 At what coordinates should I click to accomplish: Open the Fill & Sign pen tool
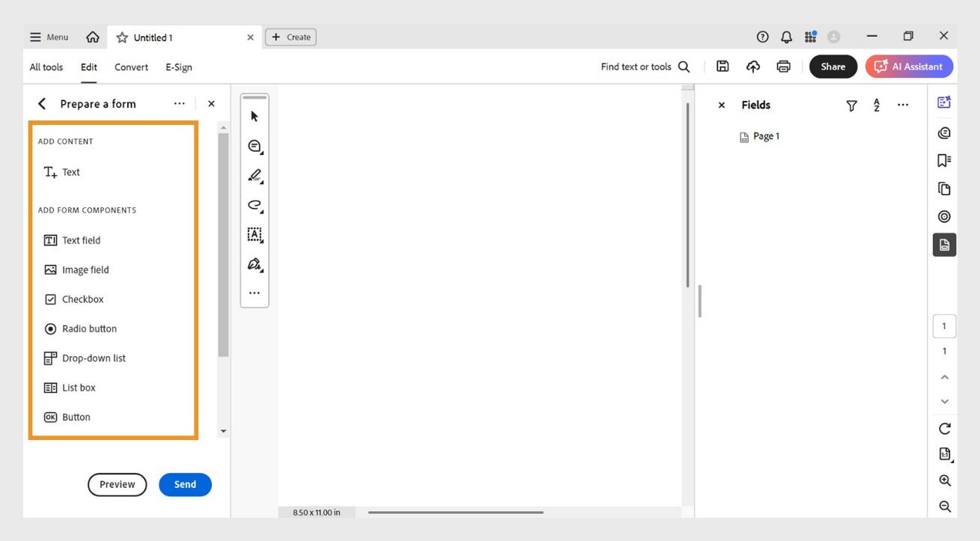(254, 263)
